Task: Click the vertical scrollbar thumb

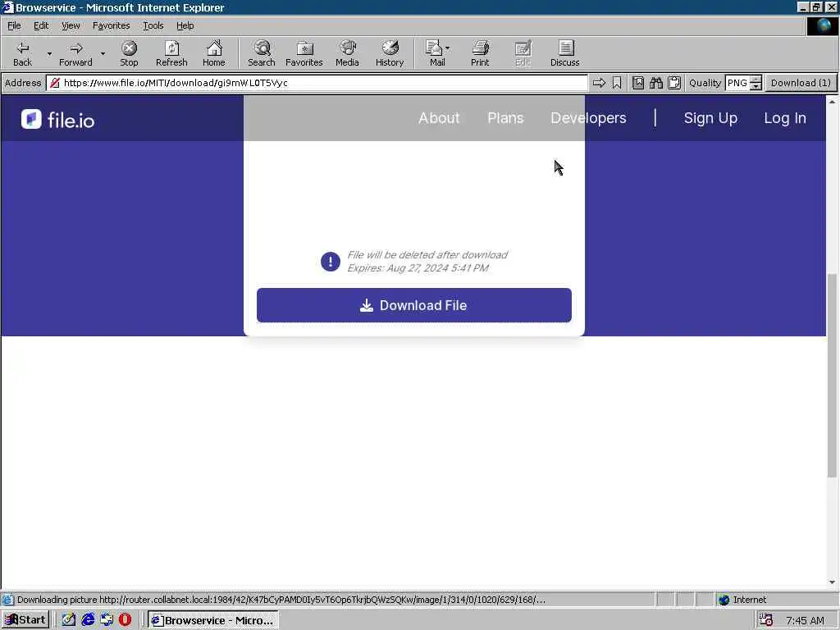Action: tap(832, 375)
